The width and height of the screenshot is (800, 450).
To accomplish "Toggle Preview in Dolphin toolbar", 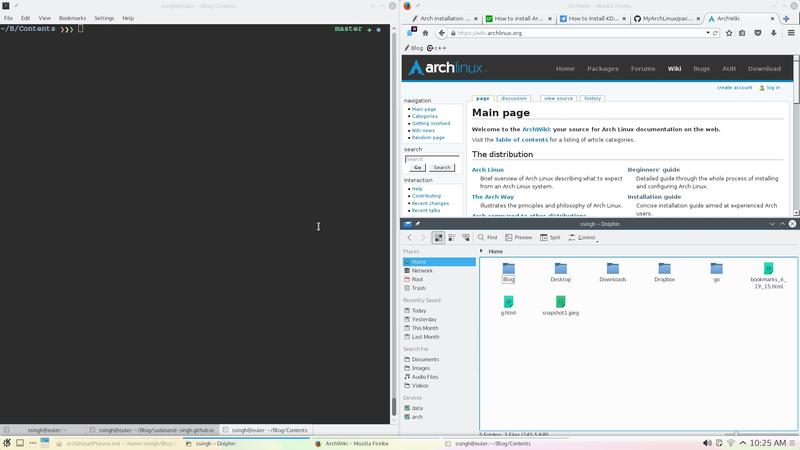I will (x=518, y=237).
